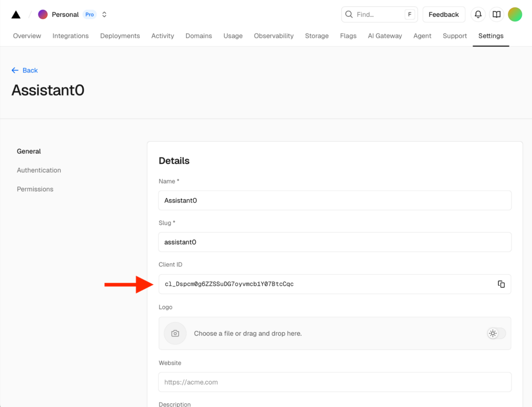Go to the Storage tab

(x=317, y=36)
